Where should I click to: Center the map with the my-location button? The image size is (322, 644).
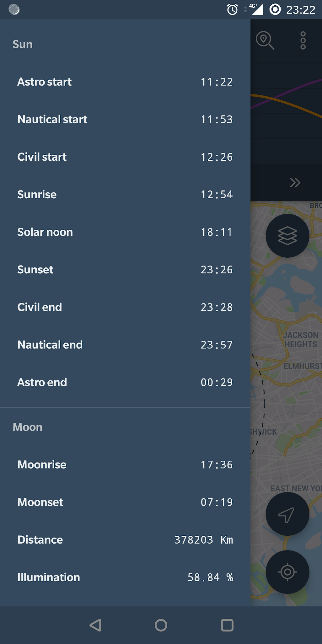click(287, 572)
